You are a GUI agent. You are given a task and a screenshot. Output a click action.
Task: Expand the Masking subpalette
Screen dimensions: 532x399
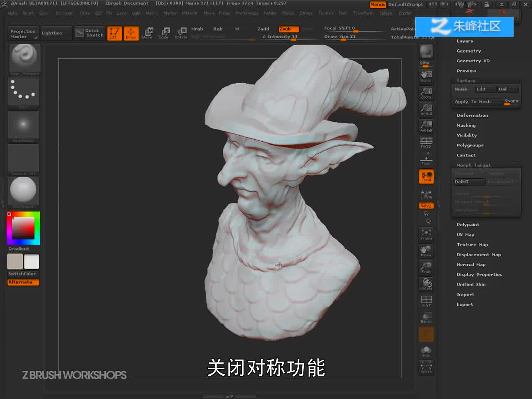[x=466, y=126]
